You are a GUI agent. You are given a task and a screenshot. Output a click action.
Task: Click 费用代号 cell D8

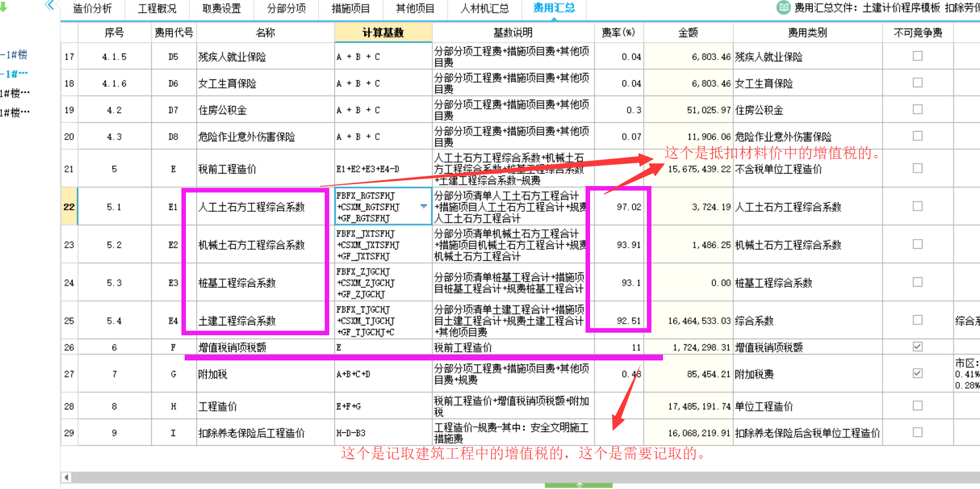173,136
